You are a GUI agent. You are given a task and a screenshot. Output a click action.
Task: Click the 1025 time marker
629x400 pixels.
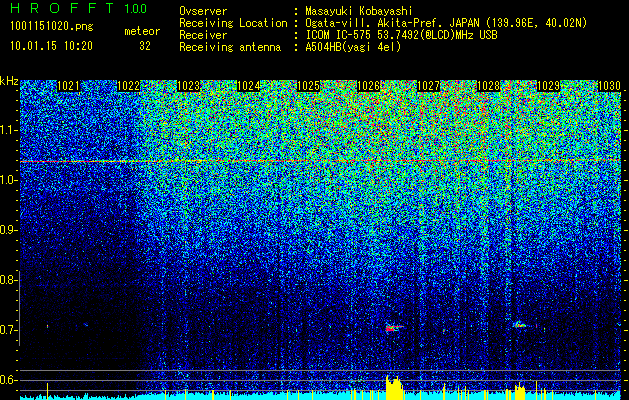coord(308,86)
